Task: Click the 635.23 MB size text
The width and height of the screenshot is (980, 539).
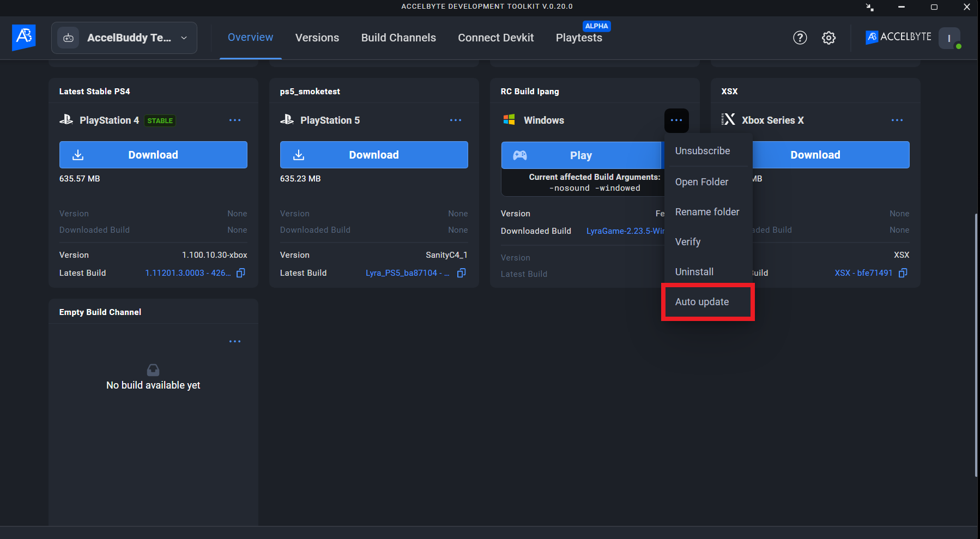Action: [x=300, y=179]
